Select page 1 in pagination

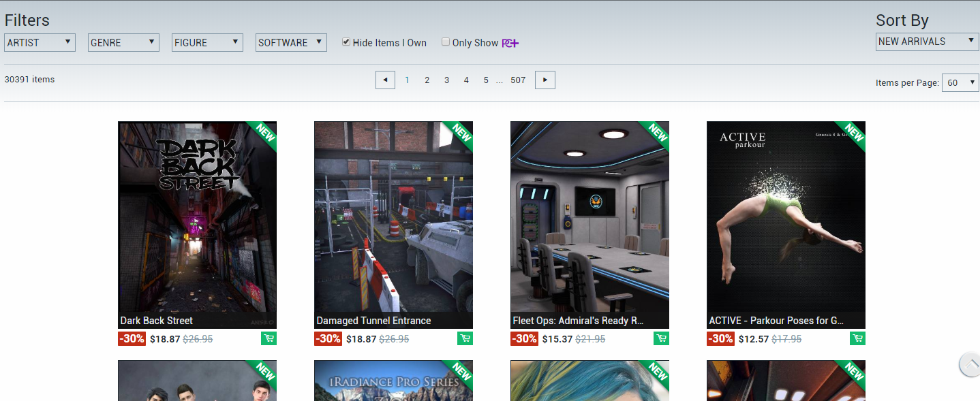(x=408, y=80)
